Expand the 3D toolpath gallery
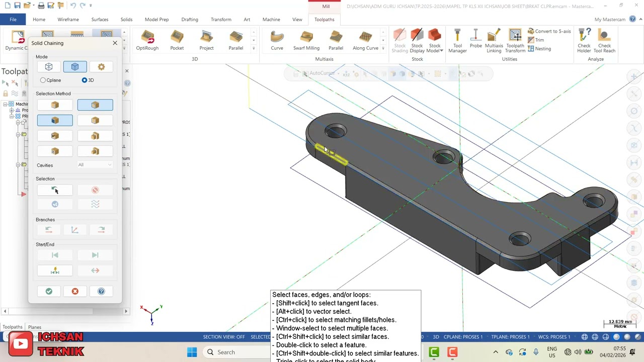 [x=254, y=48]
